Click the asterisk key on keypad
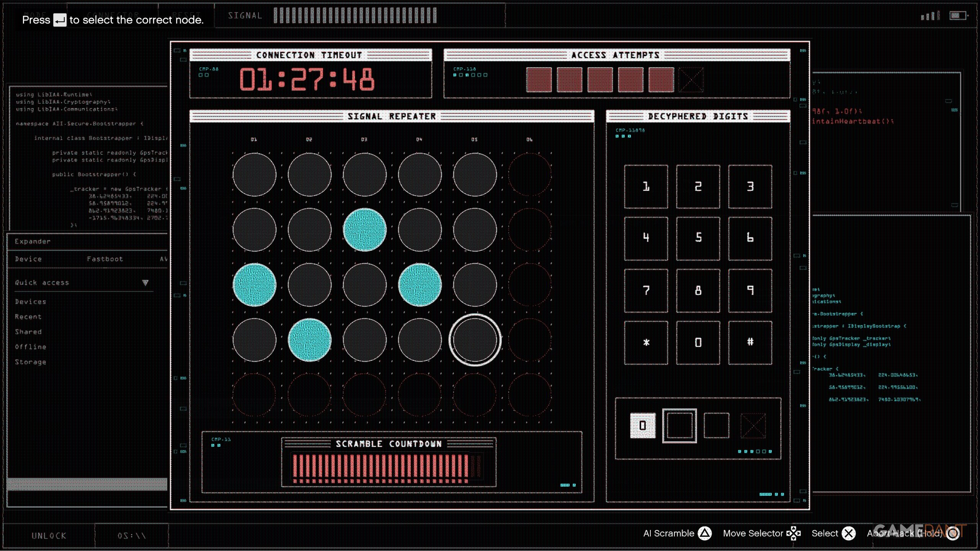This screenshot has height=551, width=980. [646, 342]
